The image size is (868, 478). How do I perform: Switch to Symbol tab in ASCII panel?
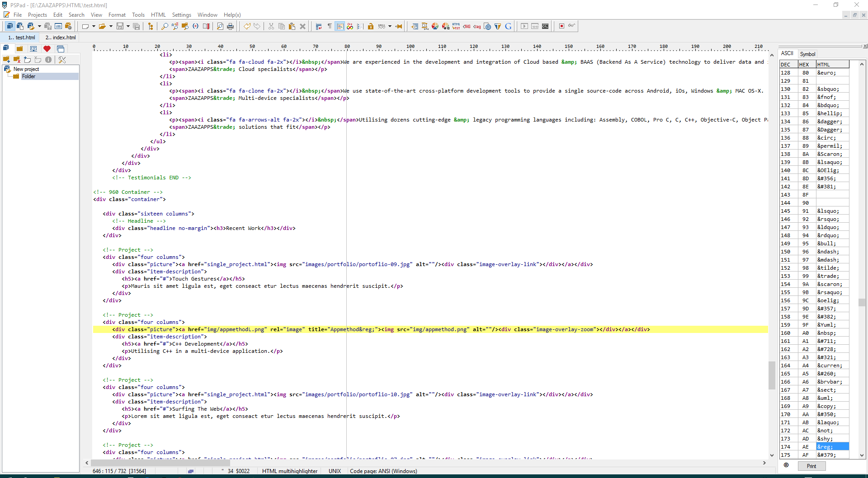point(807,54)
